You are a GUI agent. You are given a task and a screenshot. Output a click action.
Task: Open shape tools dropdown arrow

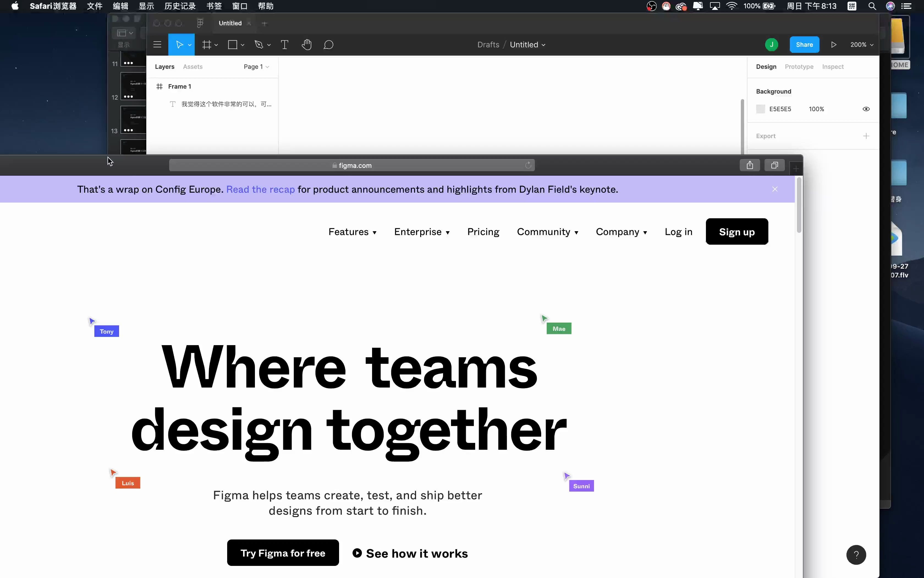click(243, 45)
